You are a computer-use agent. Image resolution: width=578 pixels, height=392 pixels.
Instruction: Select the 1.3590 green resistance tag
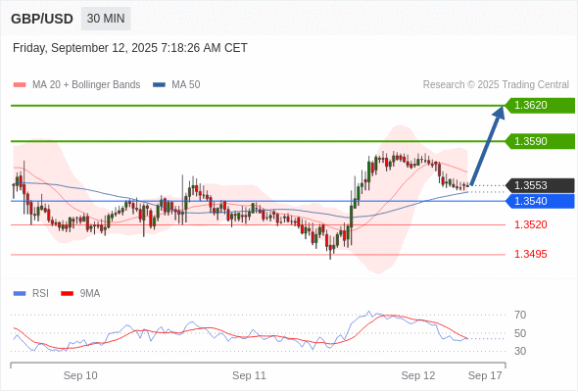pos(540,141)
